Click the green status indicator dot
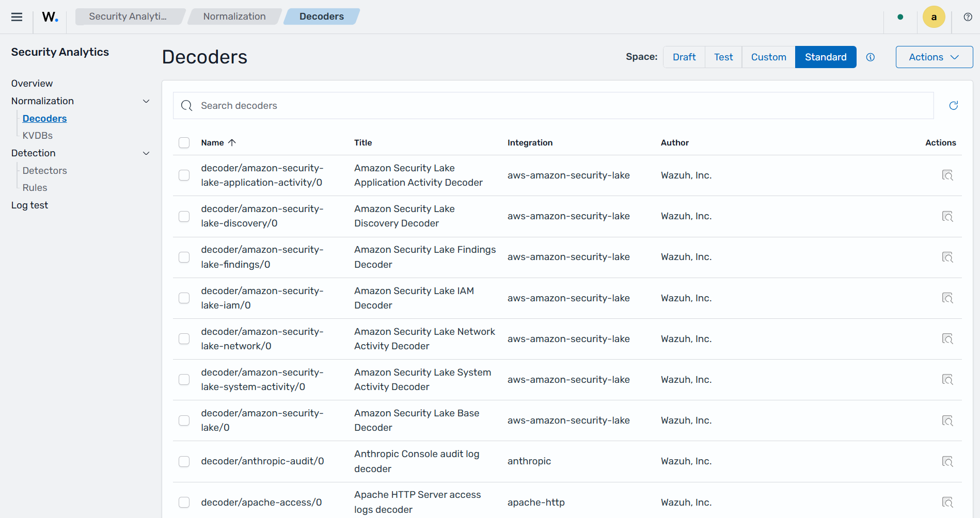The height and width of the screenshot is (518, 980). click(900, 17)
